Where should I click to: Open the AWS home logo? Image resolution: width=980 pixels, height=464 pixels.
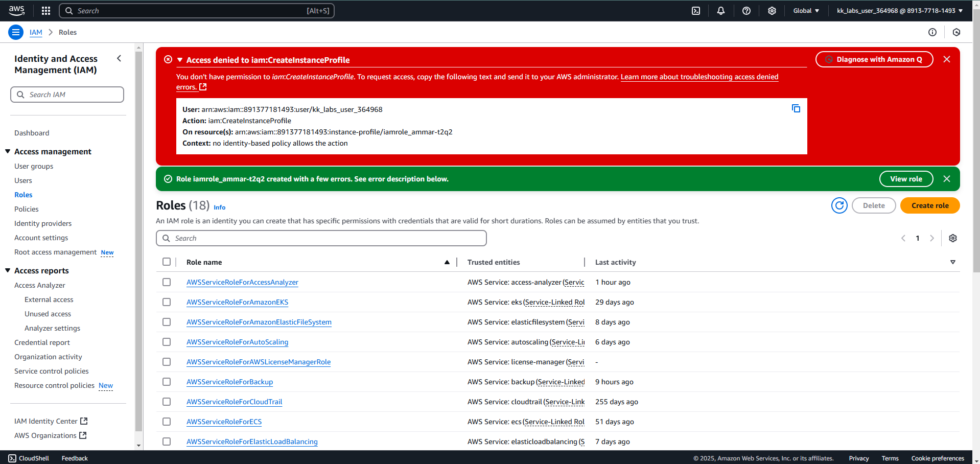(x=16, y=11)
